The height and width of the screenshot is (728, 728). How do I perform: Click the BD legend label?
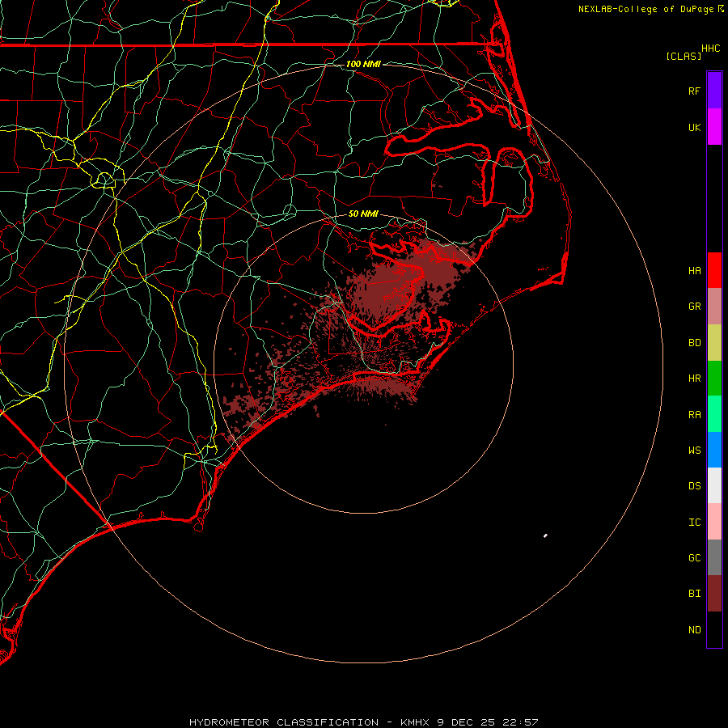point(694,343)
